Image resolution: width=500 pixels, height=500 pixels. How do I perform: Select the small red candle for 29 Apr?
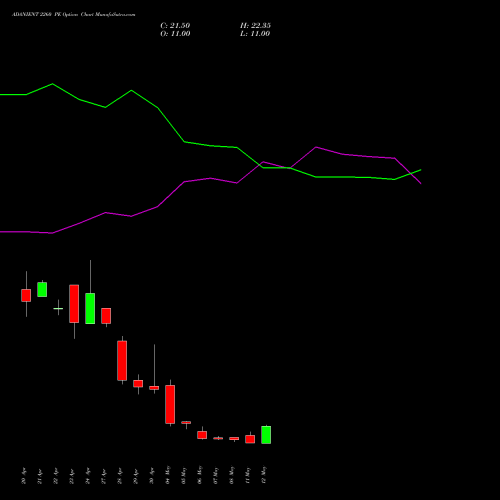point(138,383)
